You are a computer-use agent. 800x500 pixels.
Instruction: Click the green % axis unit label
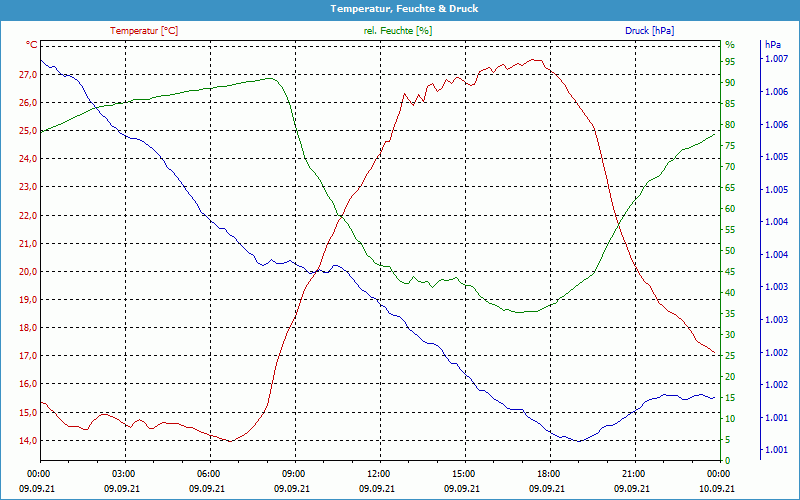point(730,45)
